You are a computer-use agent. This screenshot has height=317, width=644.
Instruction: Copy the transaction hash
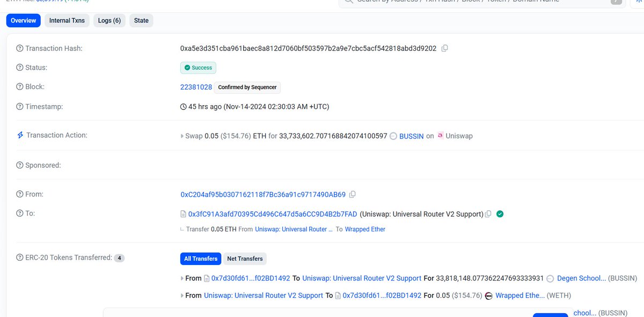point(444,48)
